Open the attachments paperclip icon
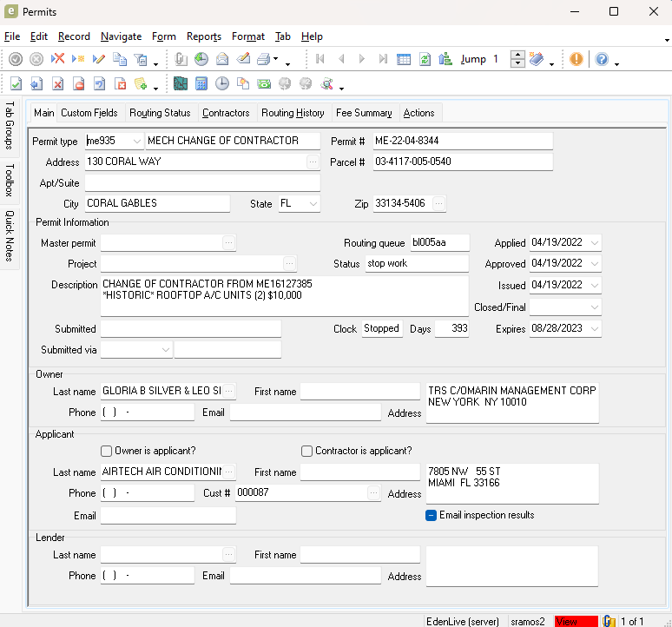Image resolution: width=672 pixels, height=627 pixels. 181,59
